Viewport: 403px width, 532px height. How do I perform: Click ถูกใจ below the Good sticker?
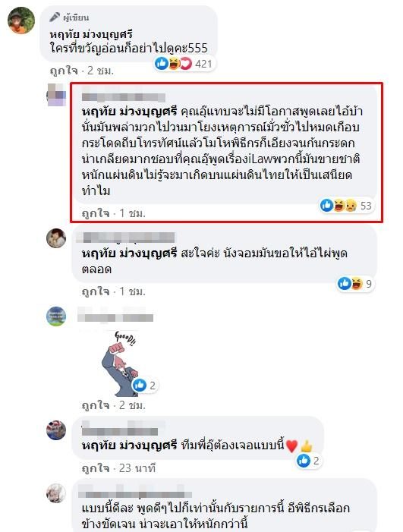coord(96,405)
